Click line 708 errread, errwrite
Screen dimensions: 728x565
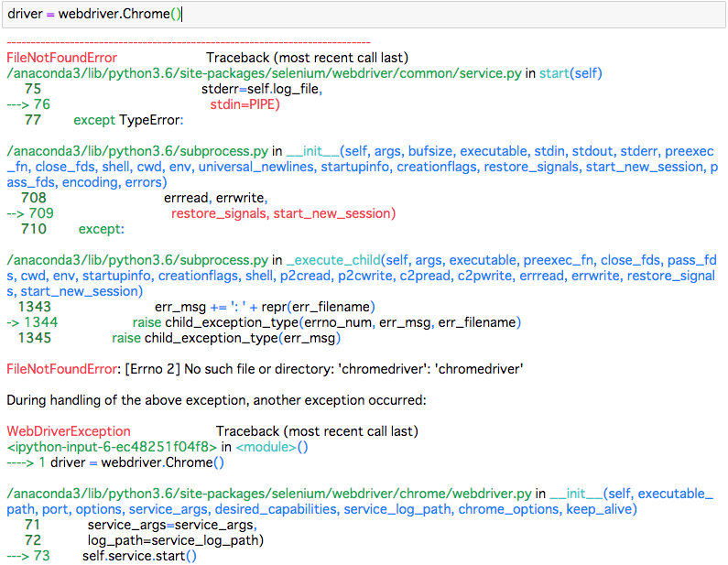click(x=215, y=198)
